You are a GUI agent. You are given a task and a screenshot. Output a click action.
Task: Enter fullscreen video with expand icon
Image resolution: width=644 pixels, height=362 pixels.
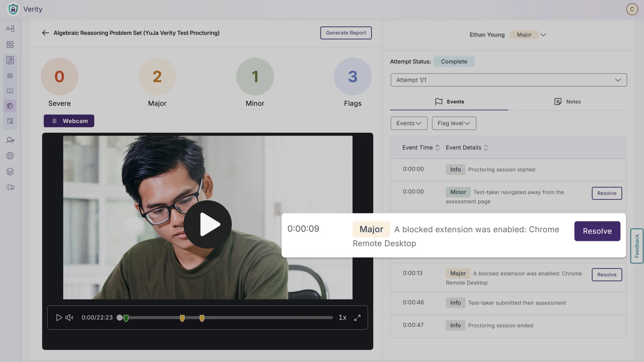point(357,318)
